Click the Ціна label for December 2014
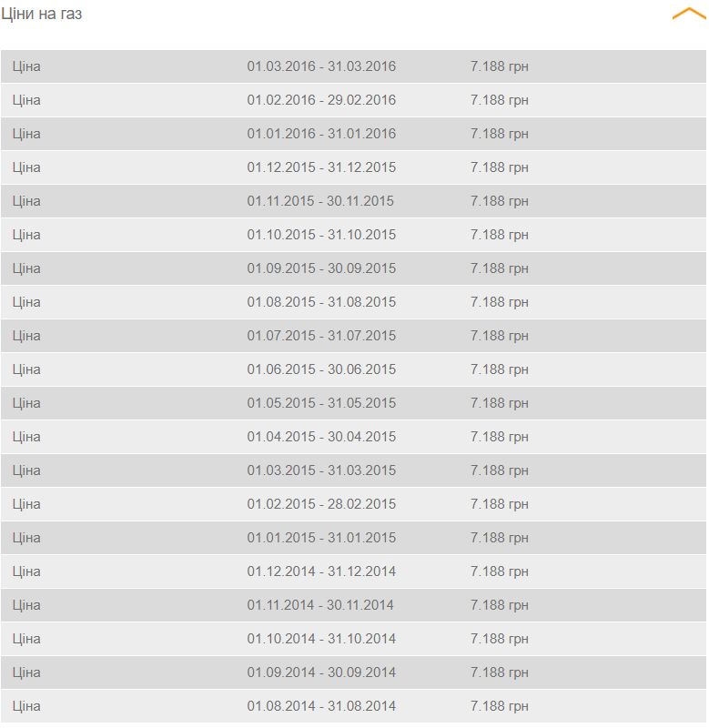The image size is (709, 728). pos(26,571)
